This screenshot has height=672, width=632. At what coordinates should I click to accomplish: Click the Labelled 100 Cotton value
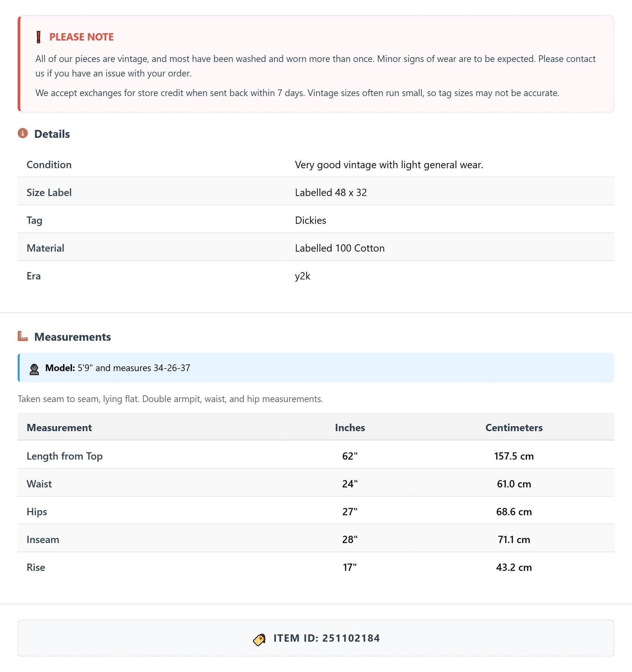pyautogui.click(x=340, y=248)
